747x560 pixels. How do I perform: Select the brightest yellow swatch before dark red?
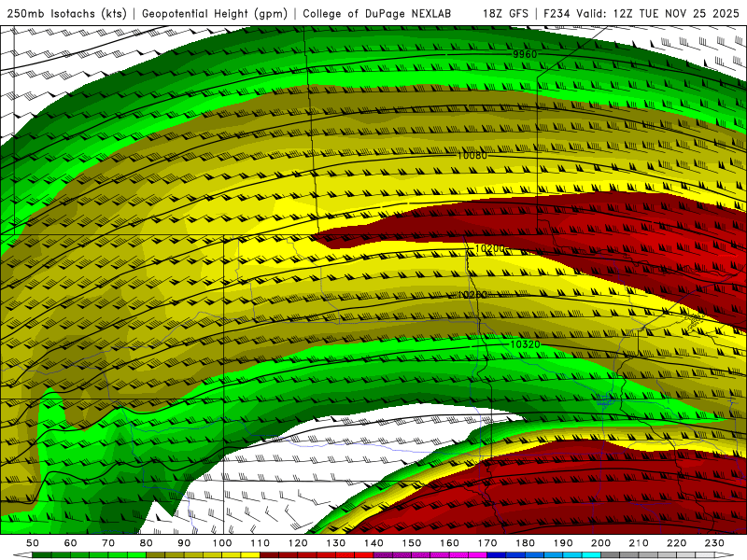(x=250, y=555)
